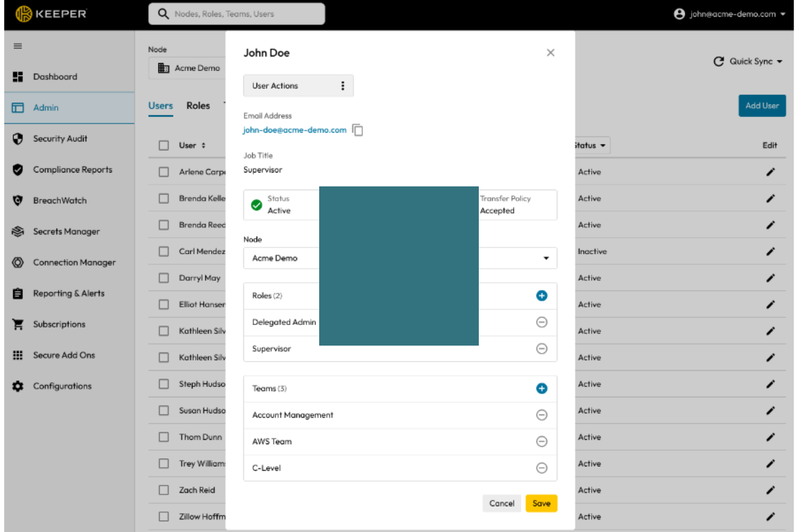Open Dashboard from the sidebar
This screenshot has height=532, width=798.
point(55,77)
